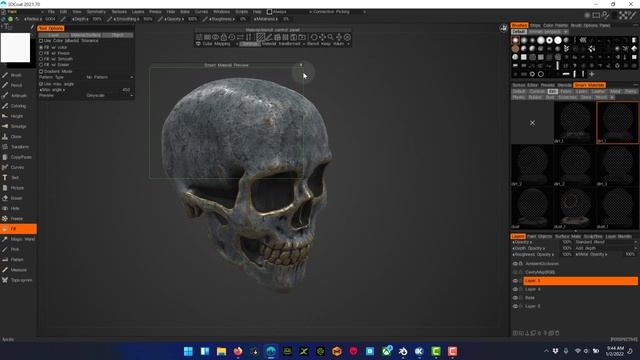This screenshot has width=640, height=360.
Task: Select Fill w/ Eraser radio option
Action: tap(41, 64)
